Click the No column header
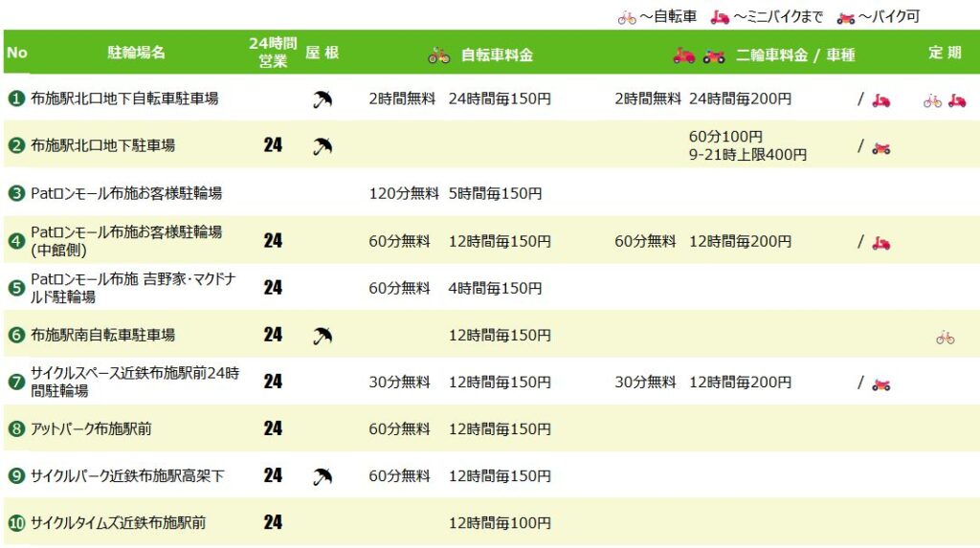Screen dimensions: 980x548 (x=17, y=53)
